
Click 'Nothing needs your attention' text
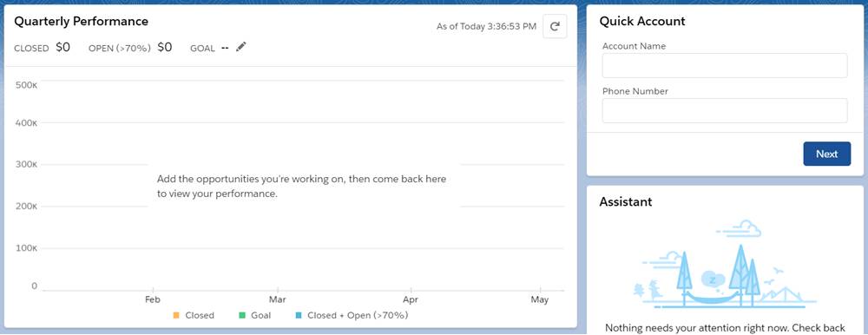(x=725, y=328)
